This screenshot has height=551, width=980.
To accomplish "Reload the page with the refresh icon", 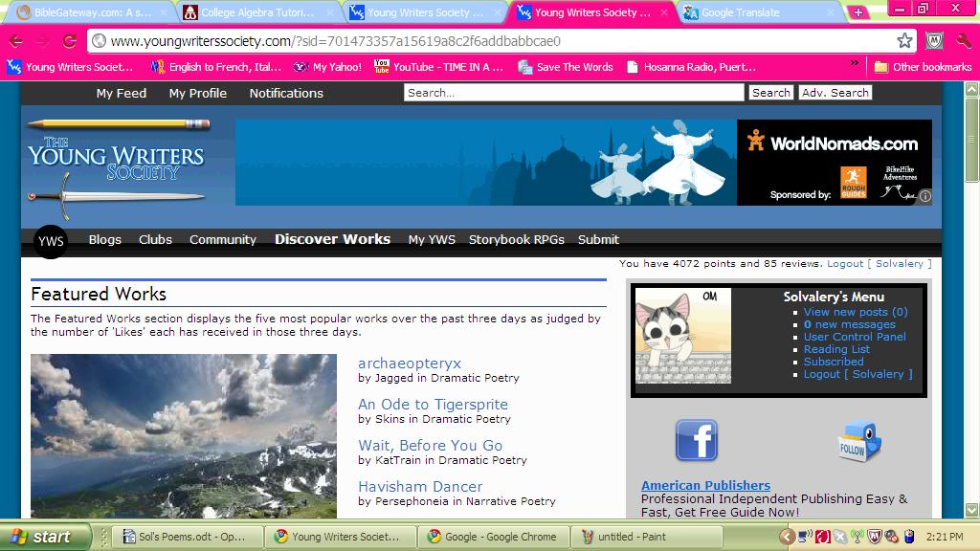I will pos(69,41).
